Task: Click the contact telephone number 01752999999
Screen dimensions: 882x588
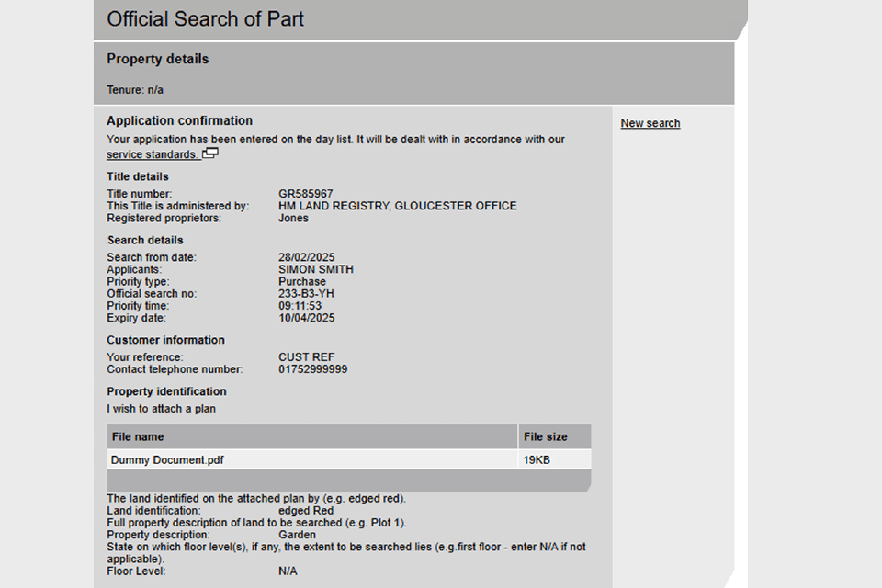Action: click(312, 369)
